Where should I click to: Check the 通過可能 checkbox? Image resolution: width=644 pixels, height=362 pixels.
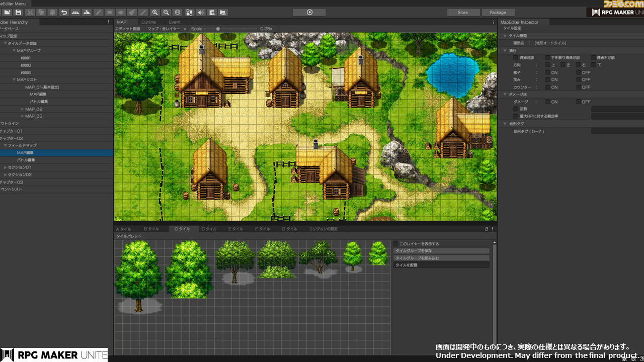pos(516,58)
